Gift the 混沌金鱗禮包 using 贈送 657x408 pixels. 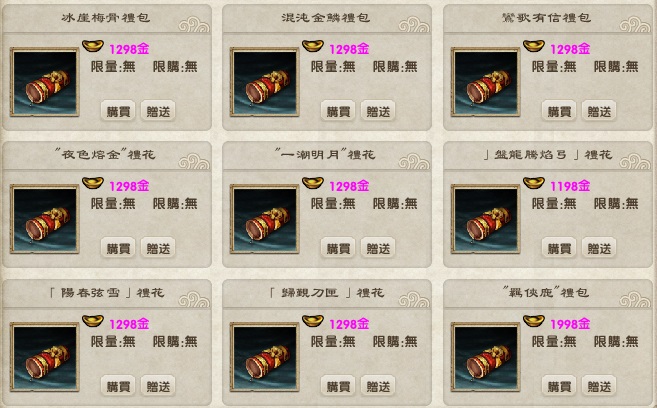[378, 111]
